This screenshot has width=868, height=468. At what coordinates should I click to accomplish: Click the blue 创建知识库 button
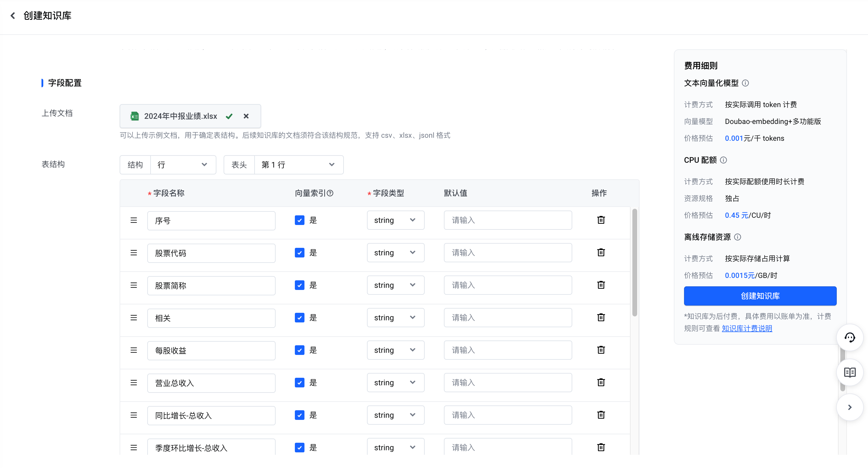[x=760, y=296]
